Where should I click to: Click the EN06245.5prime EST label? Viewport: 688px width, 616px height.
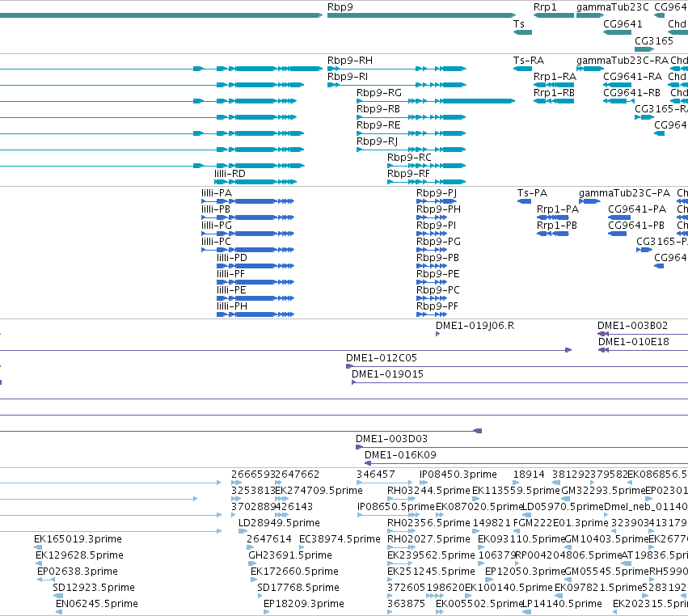tap(96, 604)
